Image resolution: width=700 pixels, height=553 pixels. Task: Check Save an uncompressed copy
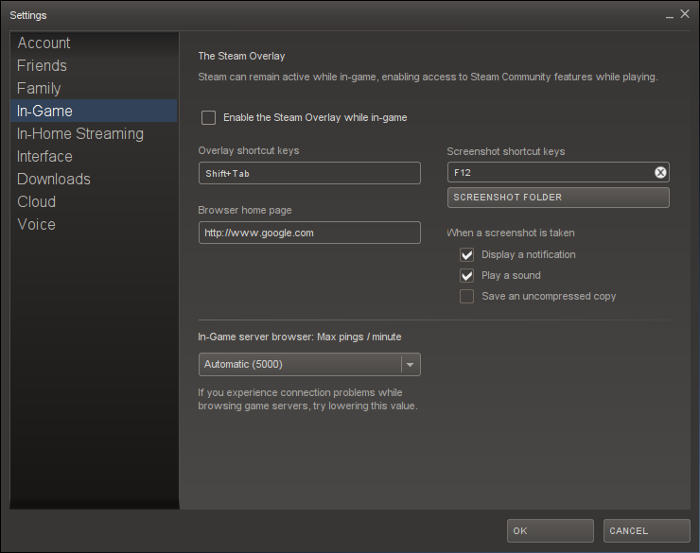467,296
